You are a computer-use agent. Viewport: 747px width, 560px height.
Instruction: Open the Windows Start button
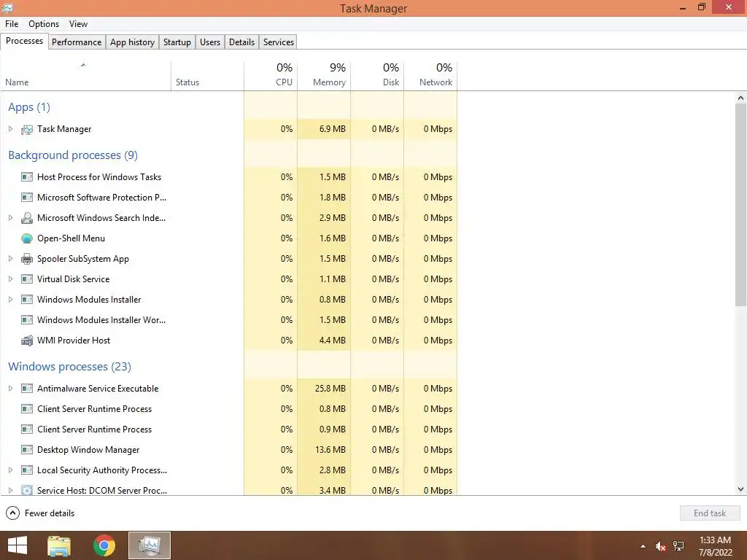[x=18, y=545]
